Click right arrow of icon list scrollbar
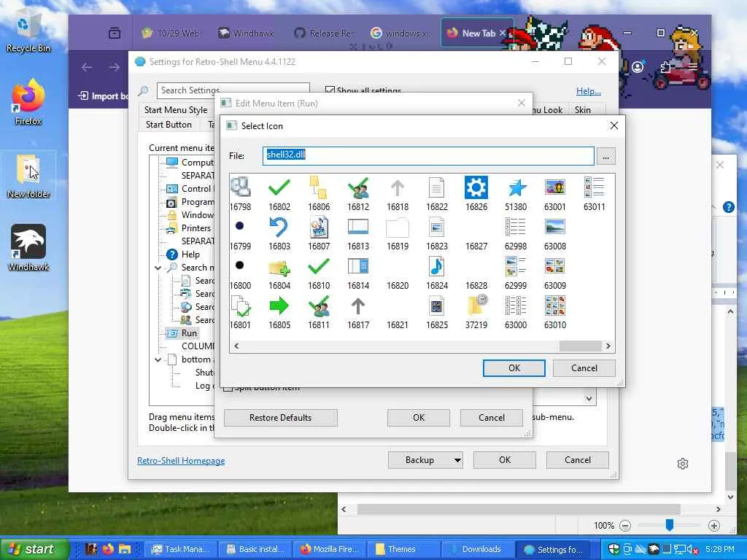 pos(608,346)
